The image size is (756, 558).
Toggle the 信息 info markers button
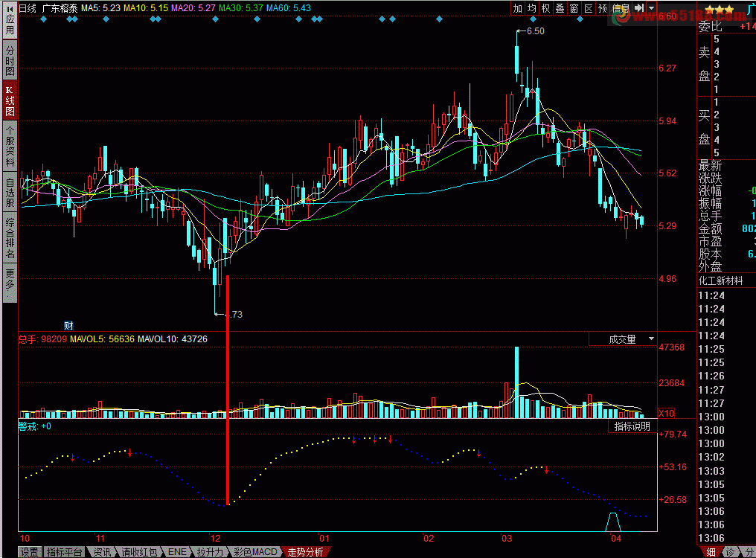coord(621,8)
